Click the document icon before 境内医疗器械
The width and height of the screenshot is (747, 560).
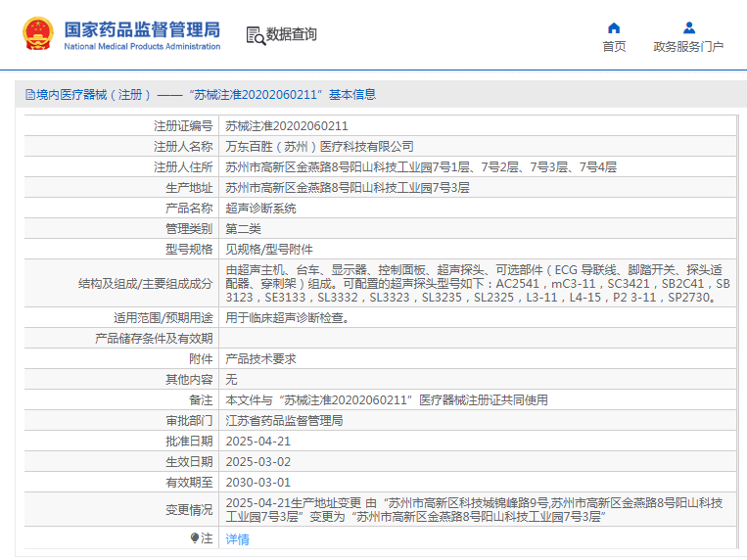(30, 95)
